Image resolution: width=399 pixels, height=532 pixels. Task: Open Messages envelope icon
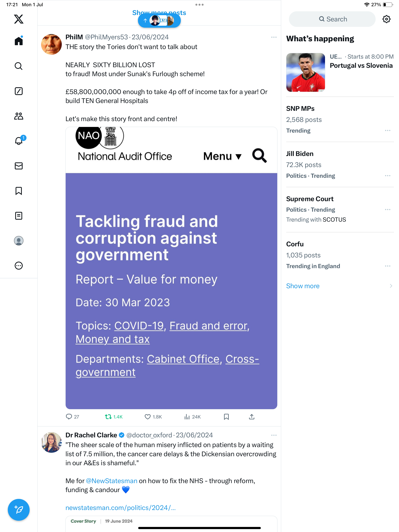(x=19, y=166)
